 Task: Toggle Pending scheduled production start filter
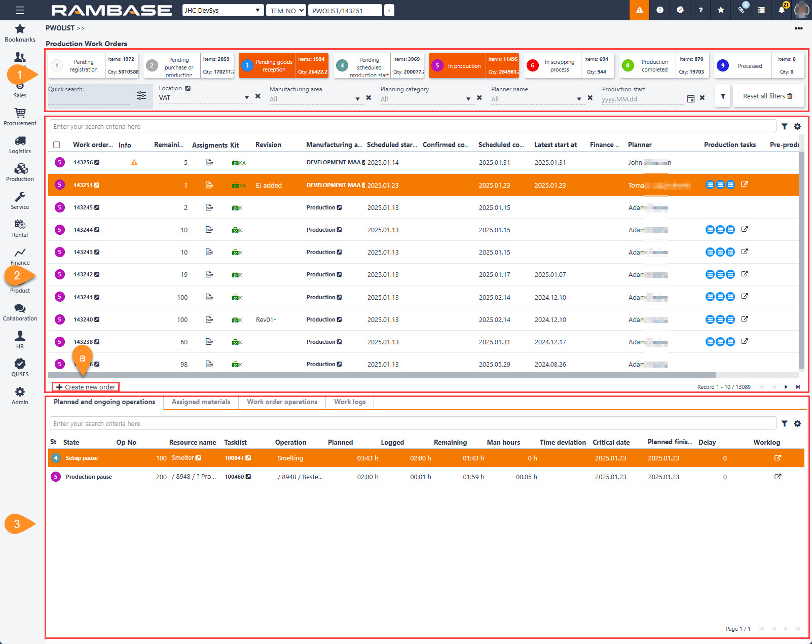pos(379,66)
